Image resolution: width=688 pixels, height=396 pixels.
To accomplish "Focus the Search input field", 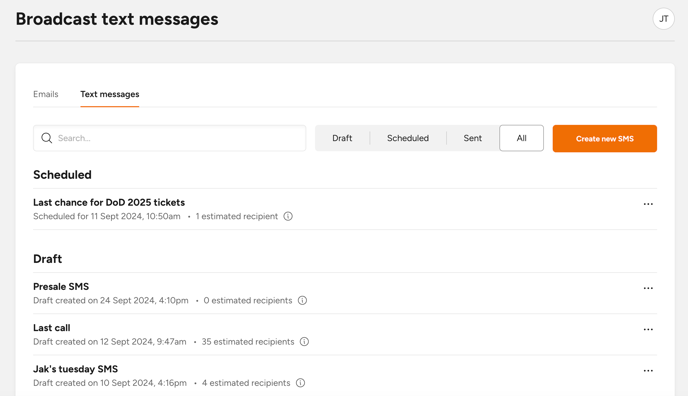I will coord(169,138).
